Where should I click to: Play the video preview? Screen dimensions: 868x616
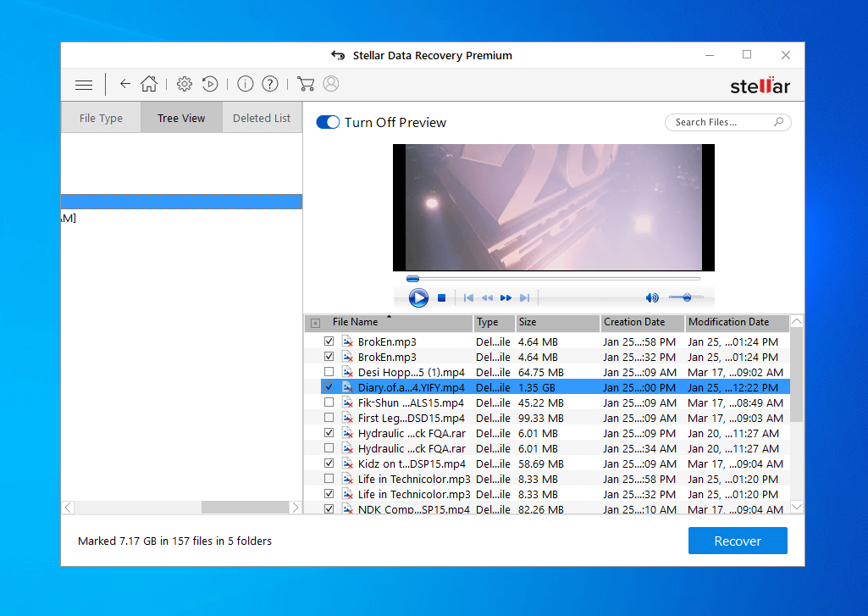tap(418, 297)
